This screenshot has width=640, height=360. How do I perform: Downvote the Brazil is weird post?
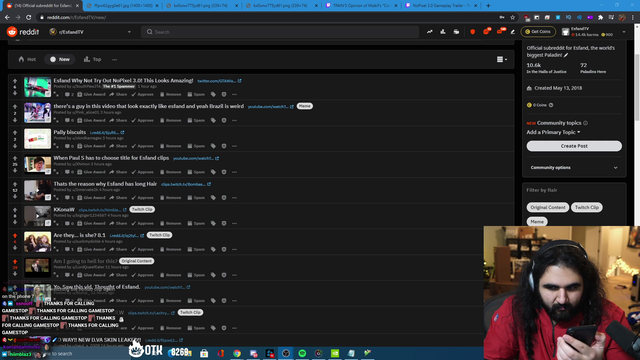(x=15, y=120)
